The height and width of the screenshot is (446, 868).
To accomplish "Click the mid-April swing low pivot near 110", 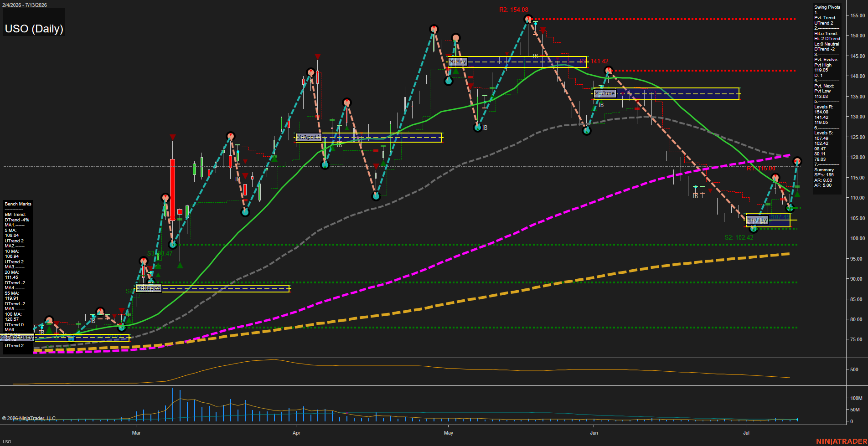I will (376, 196).
